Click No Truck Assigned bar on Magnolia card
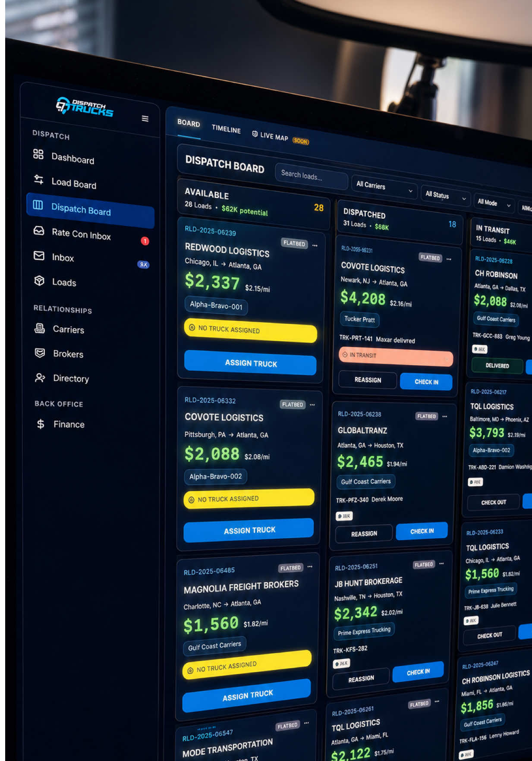Image resolution: width=532 pixels, height=761 pixels. (x=247, y=665)
